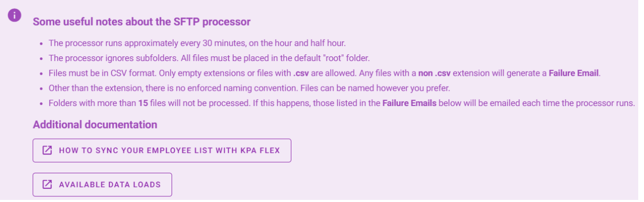Click the bold ".csv" text

[302, 73]
